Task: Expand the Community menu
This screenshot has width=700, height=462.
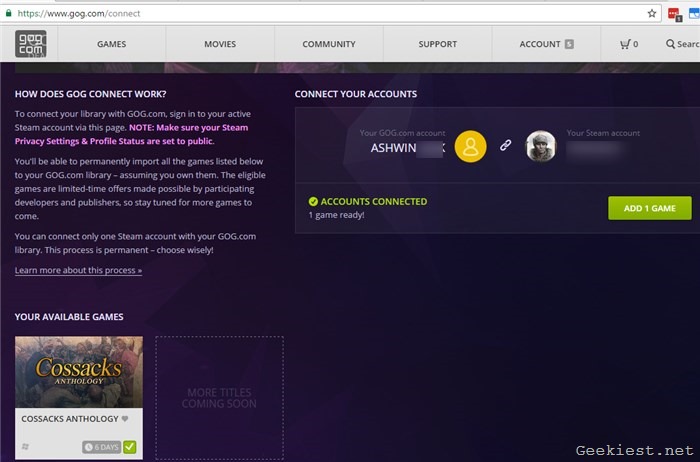Action: (328, 44)
